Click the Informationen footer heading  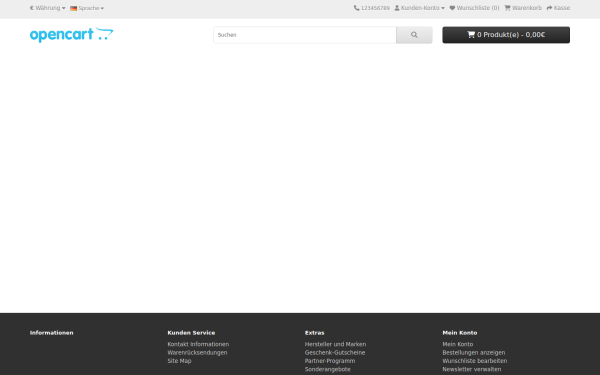[x=52, y=333]
